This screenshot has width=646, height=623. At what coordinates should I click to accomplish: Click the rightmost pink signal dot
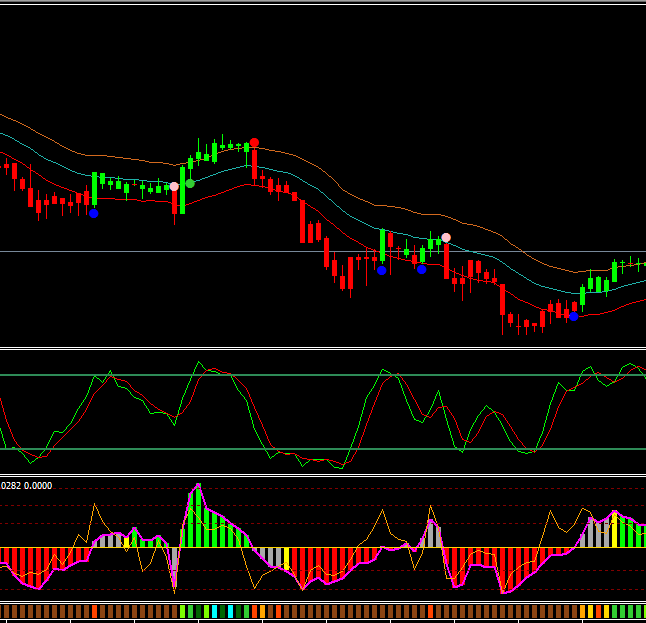(x=446, y=238)
